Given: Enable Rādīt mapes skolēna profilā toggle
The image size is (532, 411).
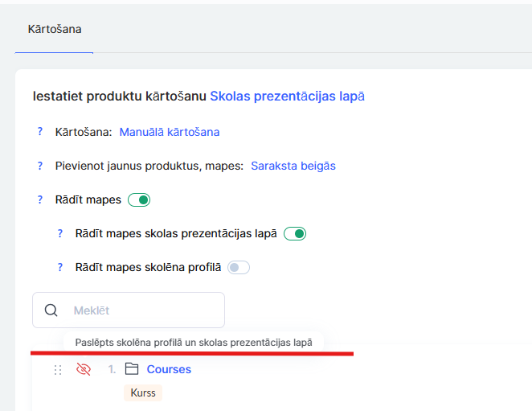Looking at the screenshot, I should tap(239, 268).
